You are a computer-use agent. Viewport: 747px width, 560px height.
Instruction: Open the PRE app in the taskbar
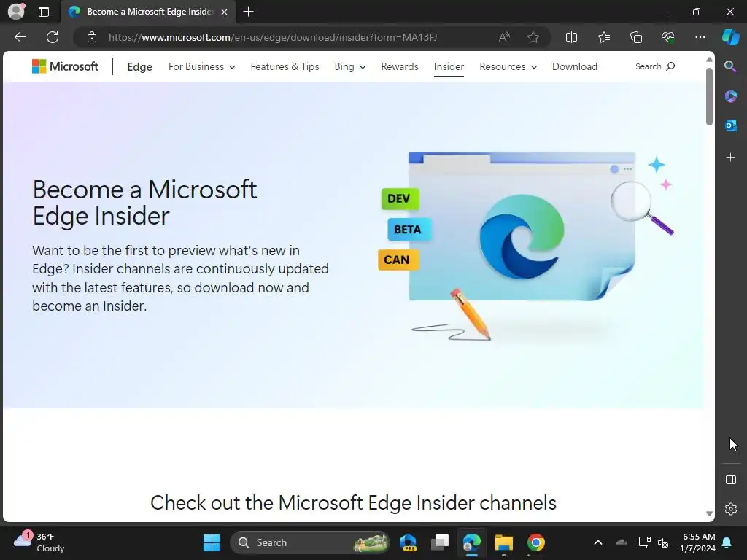coord(409,542)
